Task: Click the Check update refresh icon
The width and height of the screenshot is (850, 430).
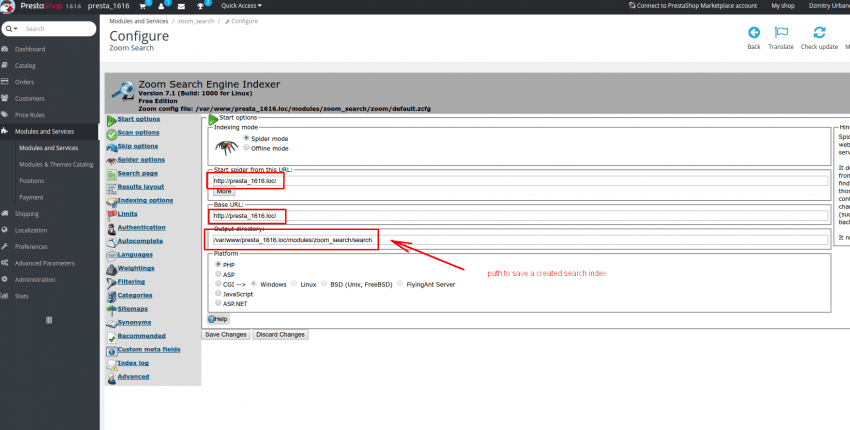Action: 819,33
